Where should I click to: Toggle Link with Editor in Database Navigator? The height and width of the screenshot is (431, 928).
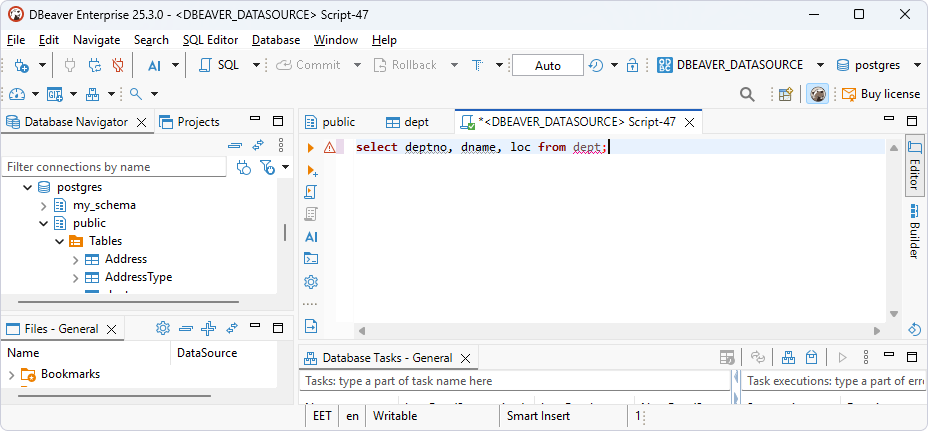[258, 145]
